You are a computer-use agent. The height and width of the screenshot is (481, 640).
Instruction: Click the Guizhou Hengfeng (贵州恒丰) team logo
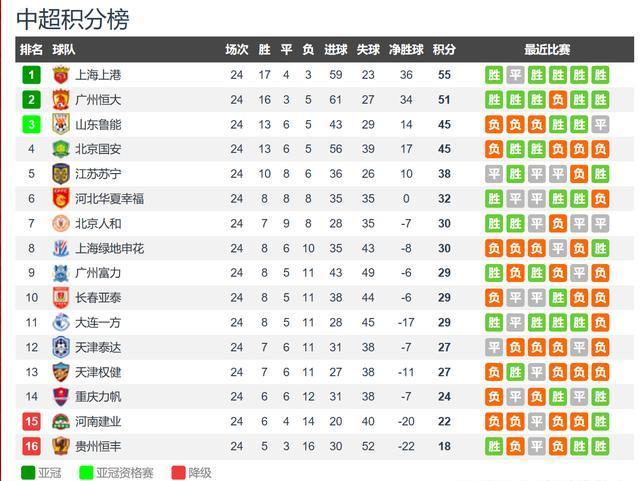60,446
